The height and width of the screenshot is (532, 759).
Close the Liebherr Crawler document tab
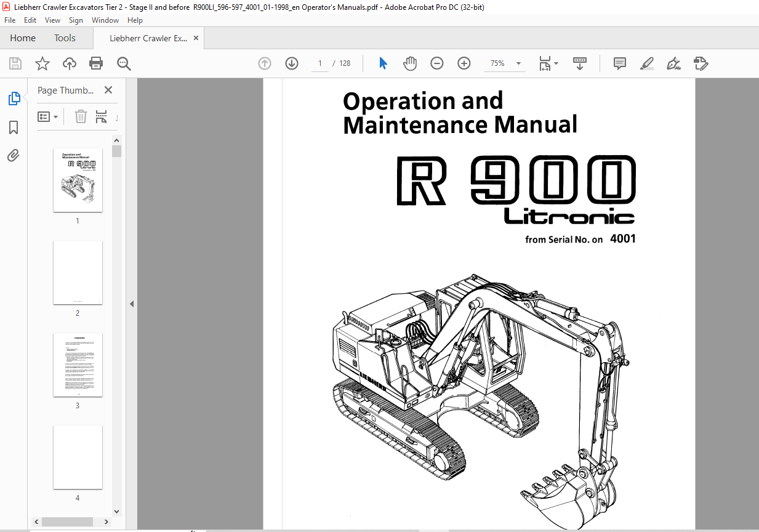click(x=196, y=38)
